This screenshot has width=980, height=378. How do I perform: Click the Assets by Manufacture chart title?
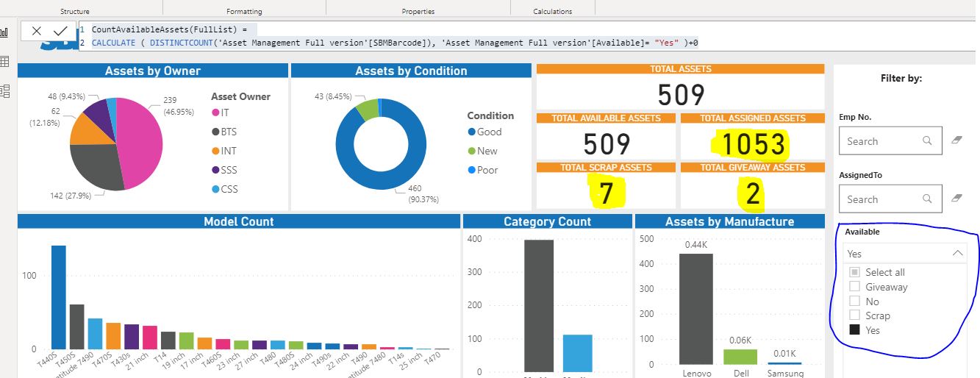[x=729, y=221]
